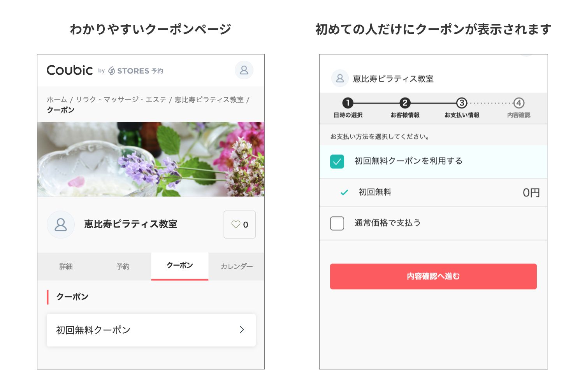Image resolution: width=580 pixels, height=392 pixels.
Task: Open the account icon at top right
Action: click(244, 70)
